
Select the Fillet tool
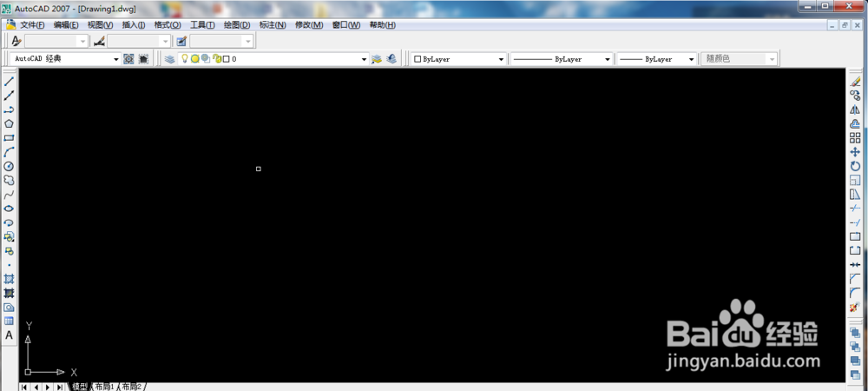[x=855, y=293]
